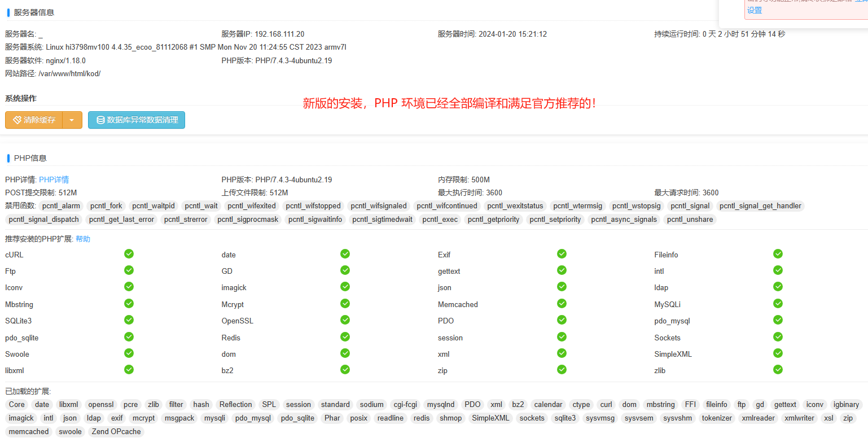Click the PHP信息 section header

click(30, 158)
